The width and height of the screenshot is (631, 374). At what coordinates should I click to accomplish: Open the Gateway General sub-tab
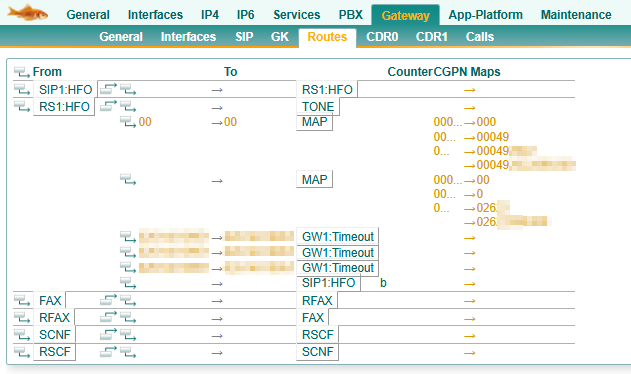[121, 37]
